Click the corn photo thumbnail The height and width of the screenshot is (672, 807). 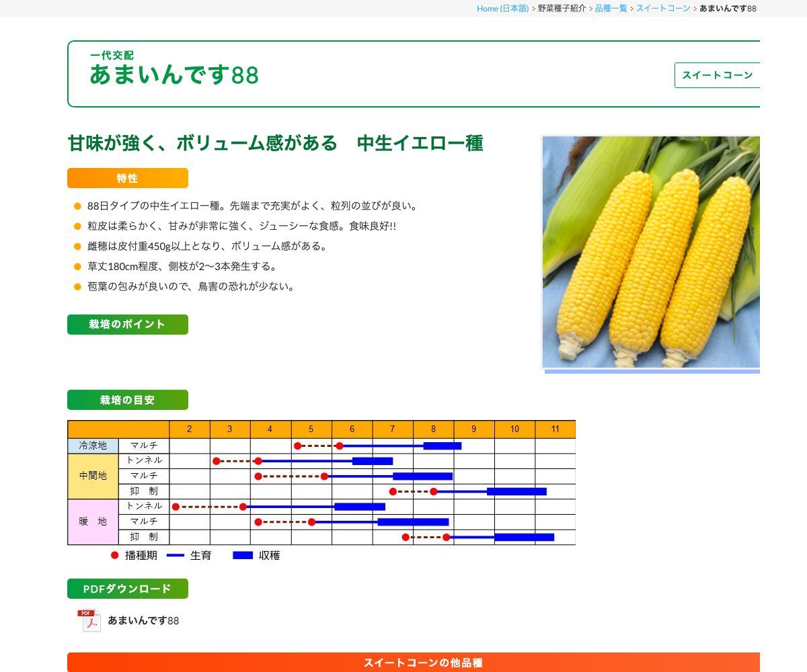pyautogui.click(x=650, y=252)
